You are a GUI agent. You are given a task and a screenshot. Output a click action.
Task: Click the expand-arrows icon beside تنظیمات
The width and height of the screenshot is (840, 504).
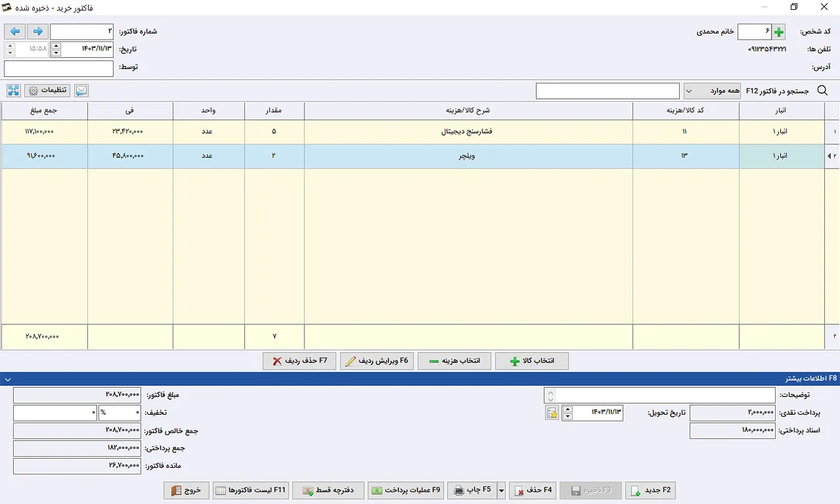tap(14, 91)
